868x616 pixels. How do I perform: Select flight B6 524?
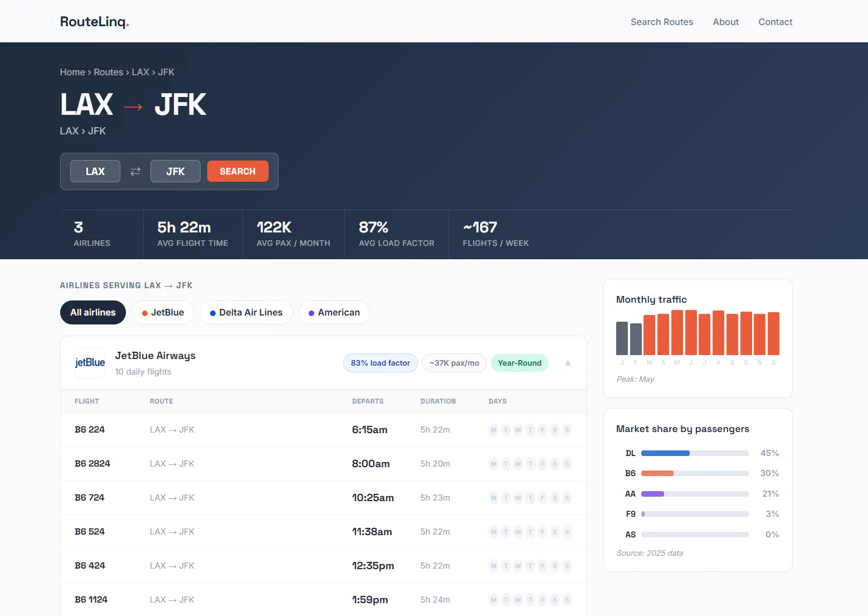(x=323, y=532)
